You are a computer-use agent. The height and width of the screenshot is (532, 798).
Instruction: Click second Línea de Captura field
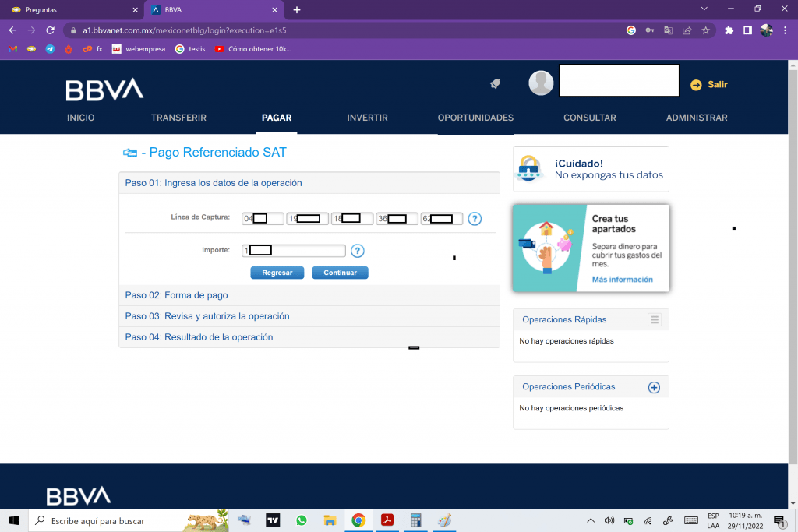[x=307, y=219]
